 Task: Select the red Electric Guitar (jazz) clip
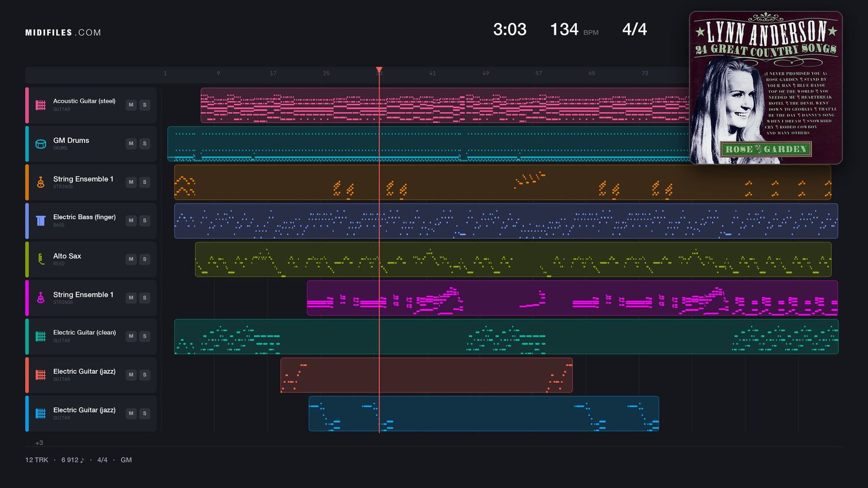(x=426, y=375)
